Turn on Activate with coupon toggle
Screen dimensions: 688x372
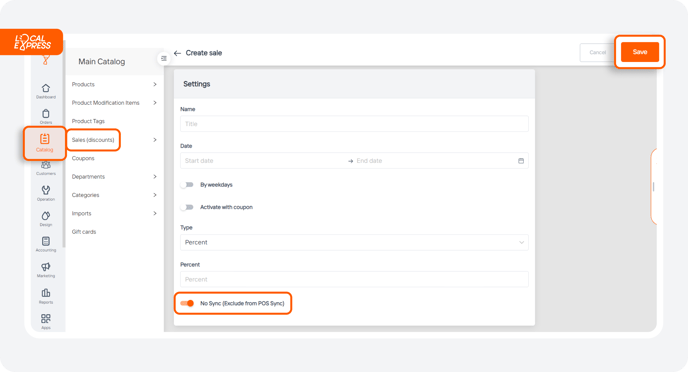187,207
